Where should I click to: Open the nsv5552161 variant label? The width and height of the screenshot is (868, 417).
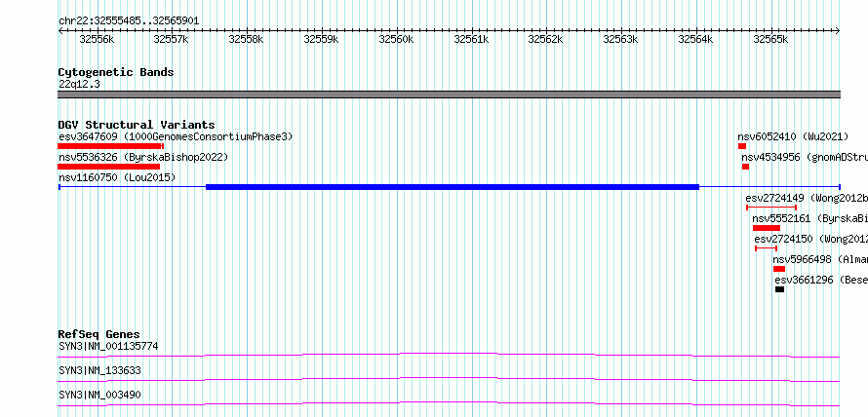[809, 219]
